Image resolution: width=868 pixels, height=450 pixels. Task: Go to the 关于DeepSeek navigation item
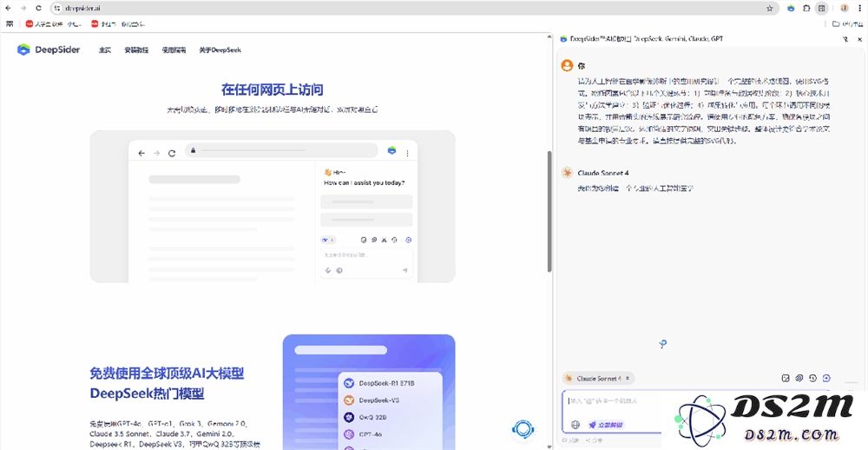point(220,50)
